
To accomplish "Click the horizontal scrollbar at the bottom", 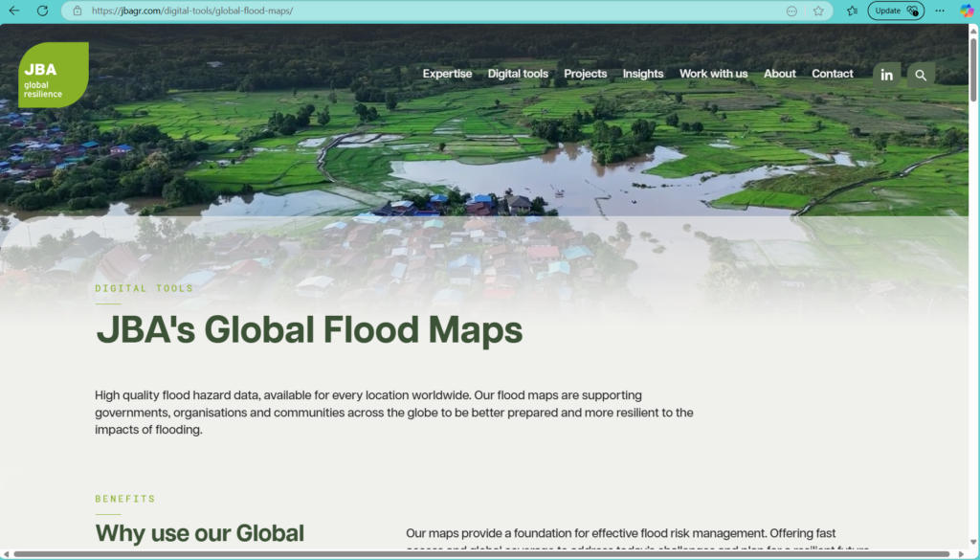I will coord(481,554).
